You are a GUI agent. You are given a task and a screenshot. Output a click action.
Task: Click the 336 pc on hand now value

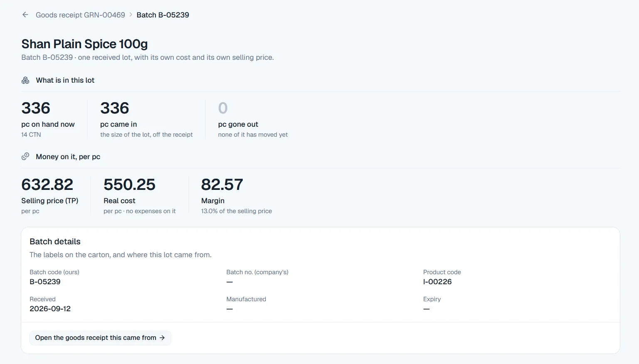coord(36,108)
